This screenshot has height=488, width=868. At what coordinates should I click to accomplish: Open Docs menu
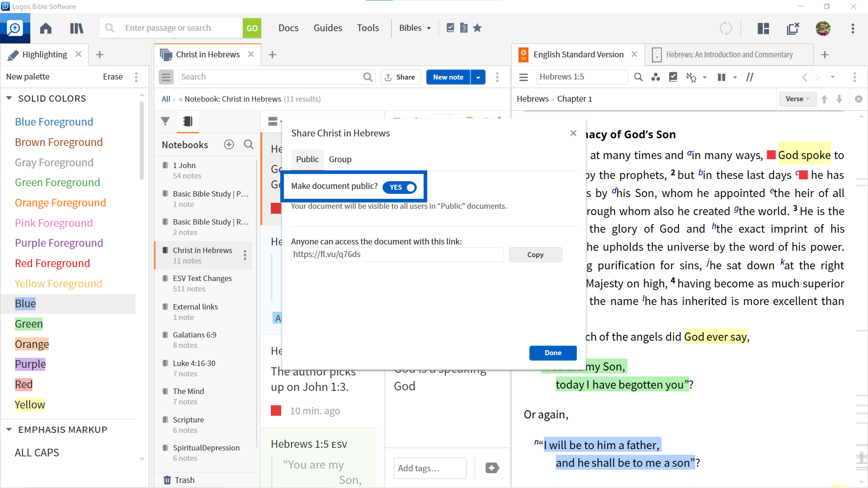(288, 28)
